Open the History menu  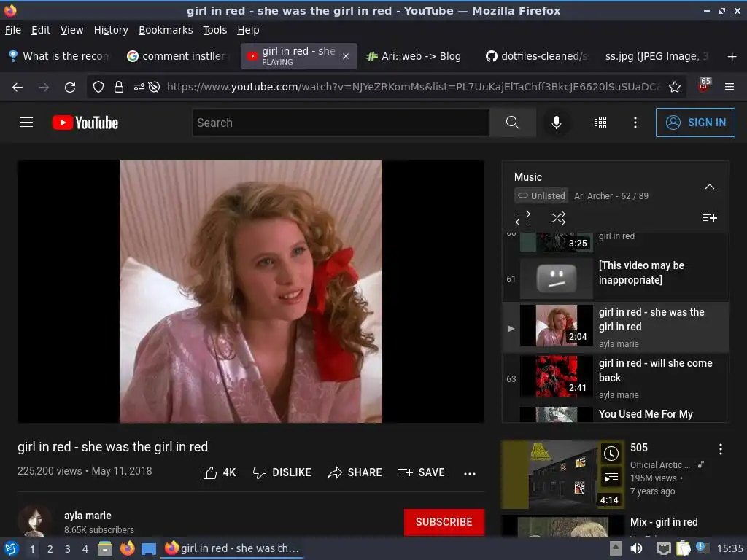111,30
